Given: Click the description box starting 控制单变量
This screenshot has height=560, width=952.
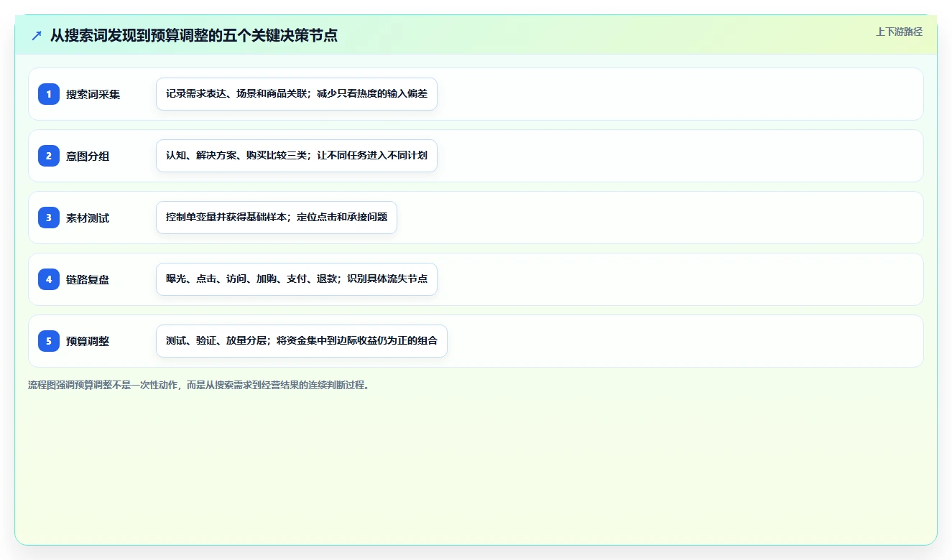Looking at the screenshot, I should tap(277, 218).
